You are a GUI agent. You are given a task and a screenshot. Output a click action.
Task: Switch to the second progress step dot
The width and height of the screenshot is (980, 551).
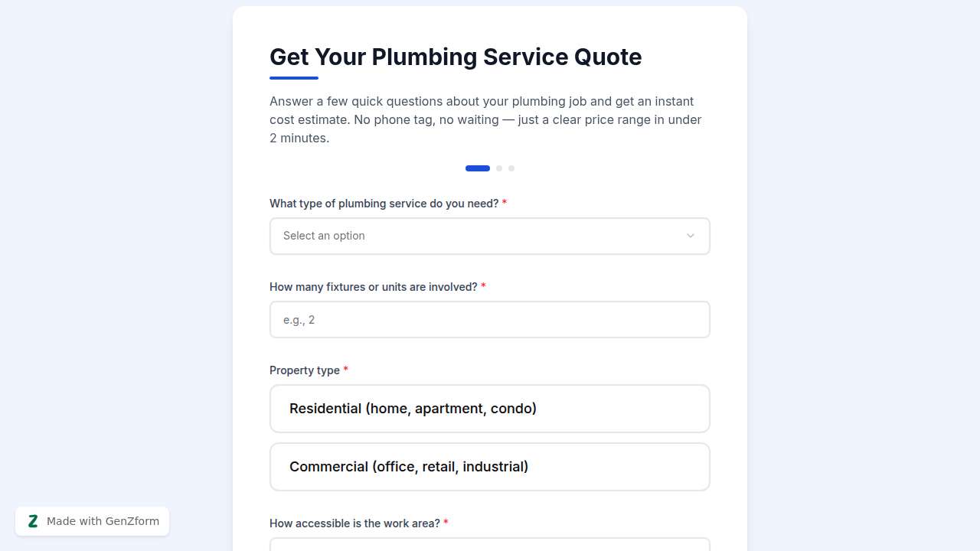(x=499, y=168)
